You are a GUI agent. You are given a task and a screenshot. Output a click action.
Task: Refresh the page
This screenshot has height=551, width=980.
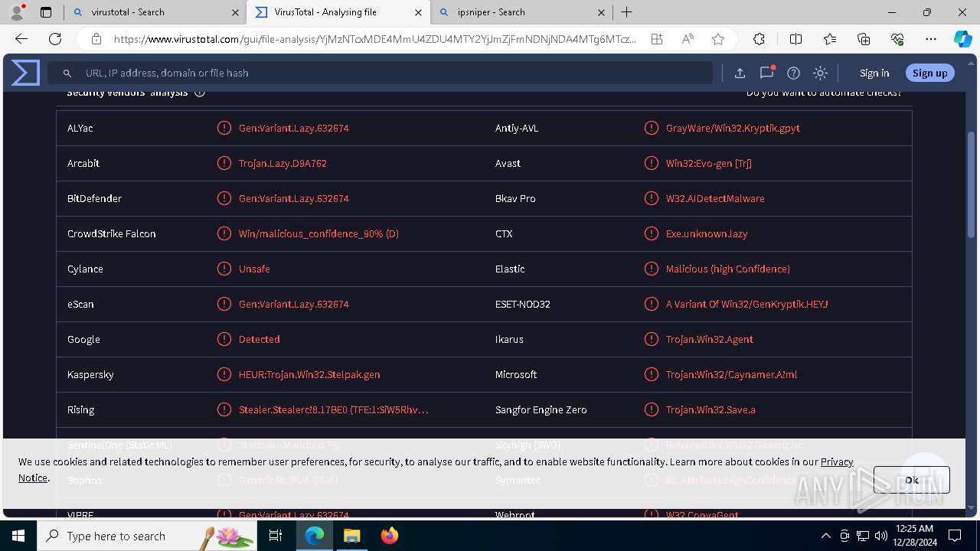[x=55, y=39]
